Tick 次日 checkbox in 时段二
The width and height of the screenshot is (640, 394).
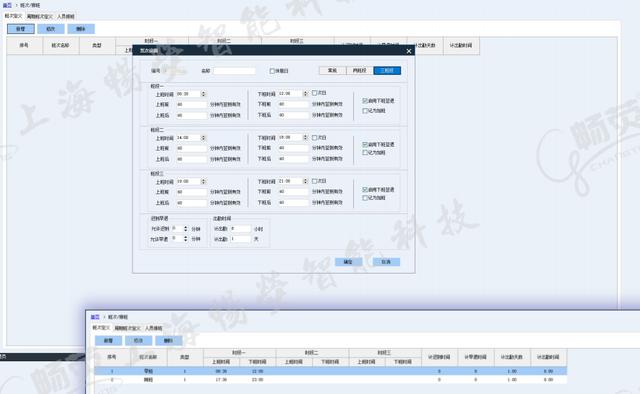pos(314,138)
